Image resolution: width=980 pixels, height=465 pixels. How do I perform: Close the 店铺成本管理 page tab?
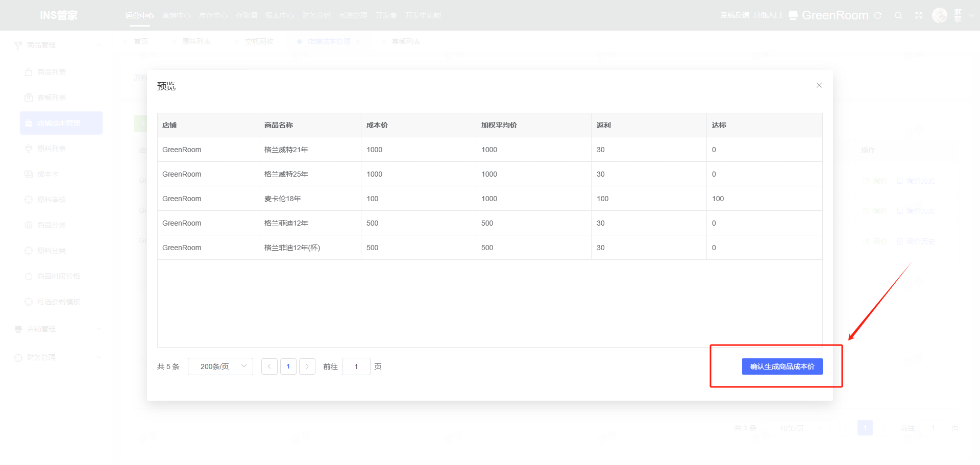point(358,41)
